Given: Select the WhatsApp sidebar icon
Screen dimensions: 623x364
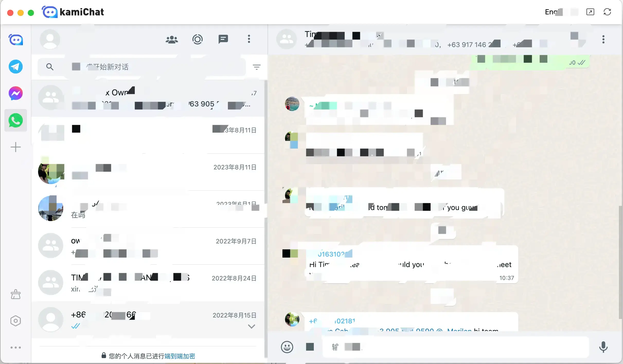Looking at the screenshot, I should coord(15,121).
